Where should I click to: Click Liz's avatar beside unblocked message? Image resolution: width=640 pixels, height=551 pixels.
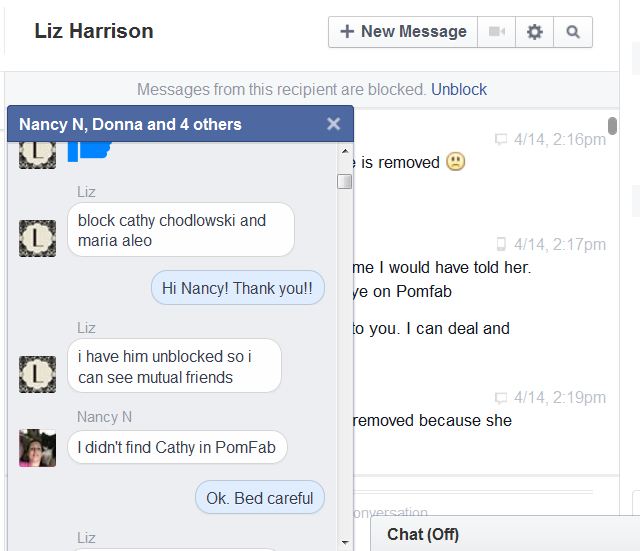click(x=38, y=374)
